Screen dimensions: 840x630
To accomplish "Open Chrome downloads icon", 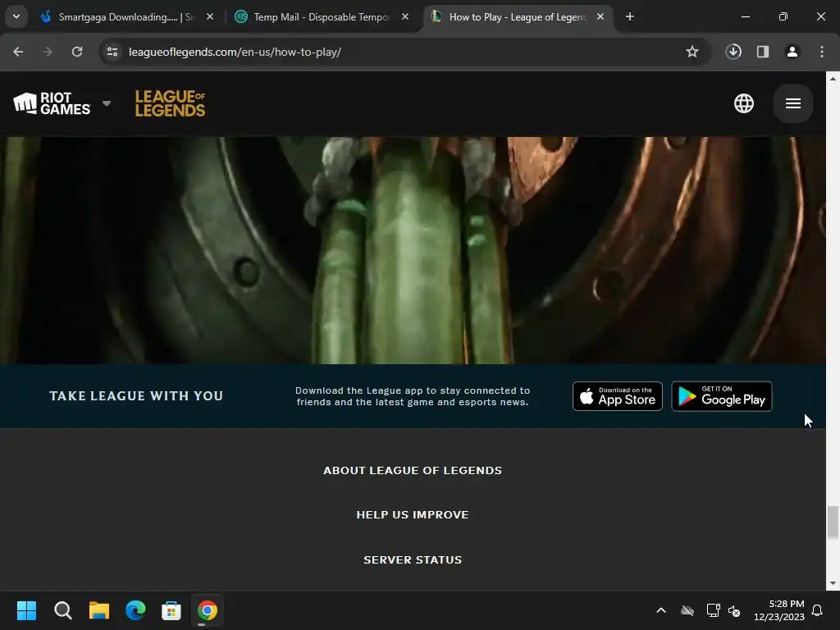I will (733, 52).
